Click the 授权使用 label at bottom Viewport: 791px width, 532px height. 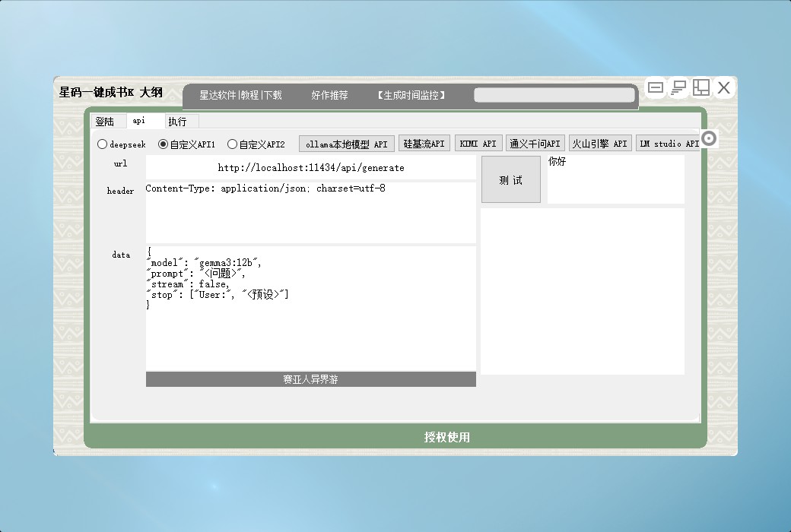[447, 438]
